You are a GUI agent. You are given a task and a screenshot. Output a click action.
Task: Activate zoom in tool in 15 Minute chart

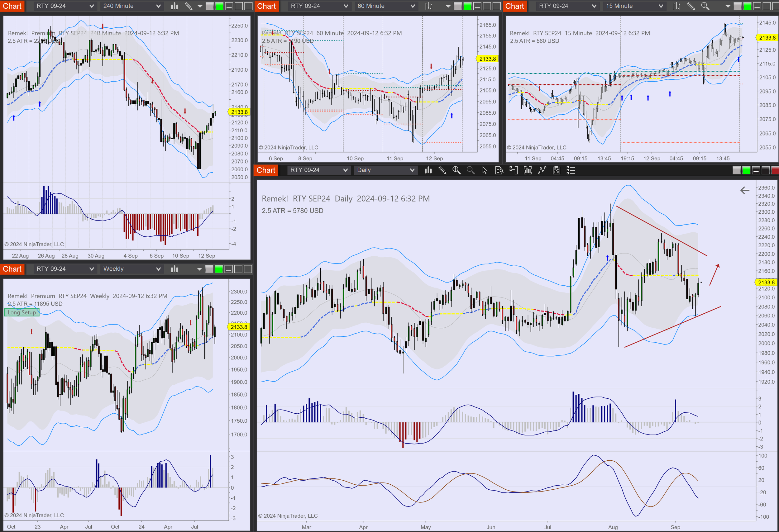[705, 6]
